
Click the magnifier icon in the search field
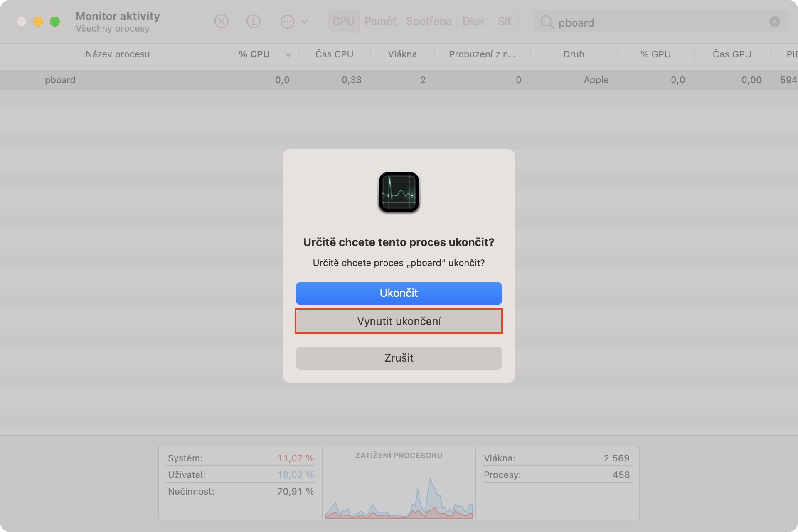coord(547,22)
